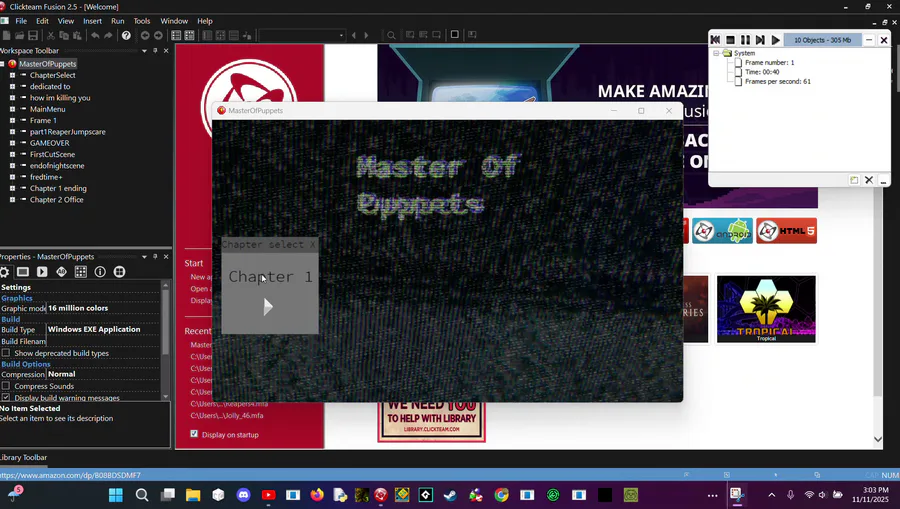Click the Chapter 1 play arrow in game
The image size is (900, 509).
pyautogui.click(x=267, y=307)
